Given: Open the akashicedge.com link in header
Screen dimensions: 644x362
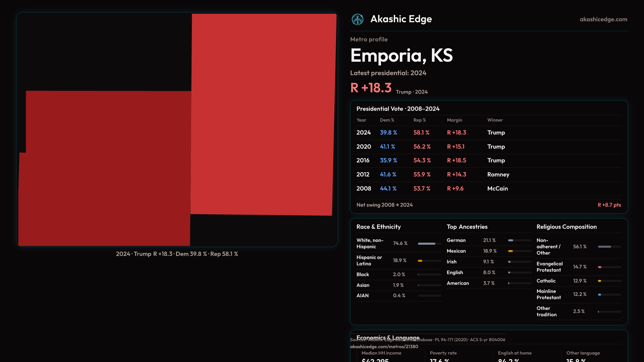Looking at the screenshot, I should [x=603, y=19].
